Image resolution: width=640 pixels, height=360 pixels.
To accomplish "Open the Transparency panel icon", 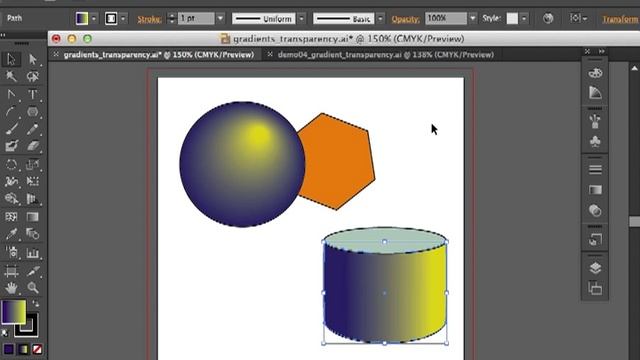I will pos(595,211).
